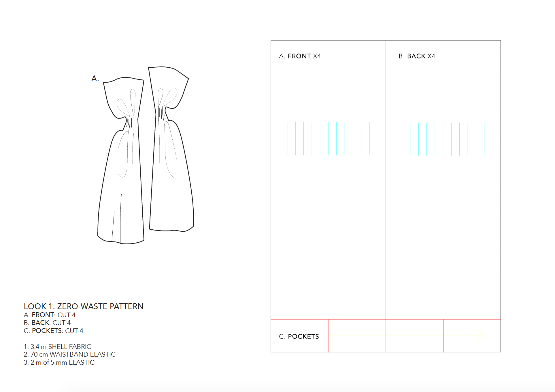Select the 'A. FRONT X4' panel label
The image size is (555, 392).
tap(300, 56)
